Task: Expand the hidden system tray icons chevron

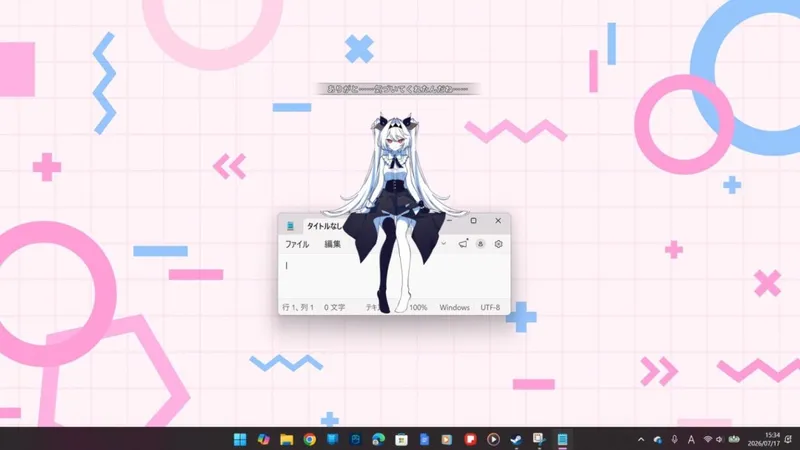Action: 641,439
